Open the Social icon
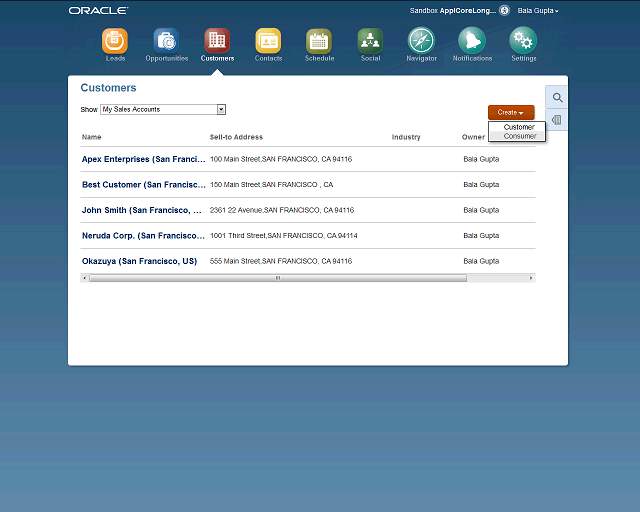Image resolution: width=640 pixels, height=512 pixels. (x=370, y=41)
